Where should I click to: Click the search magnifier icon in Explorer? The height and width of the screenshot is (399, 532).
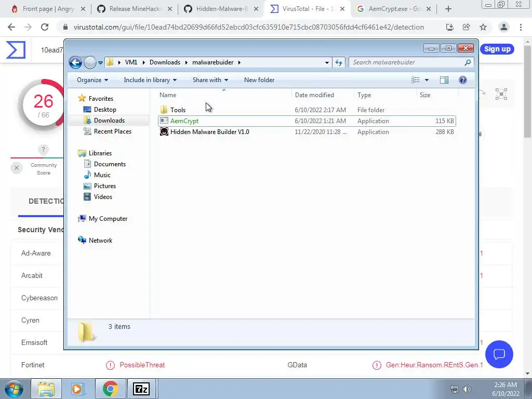(468, 62)
